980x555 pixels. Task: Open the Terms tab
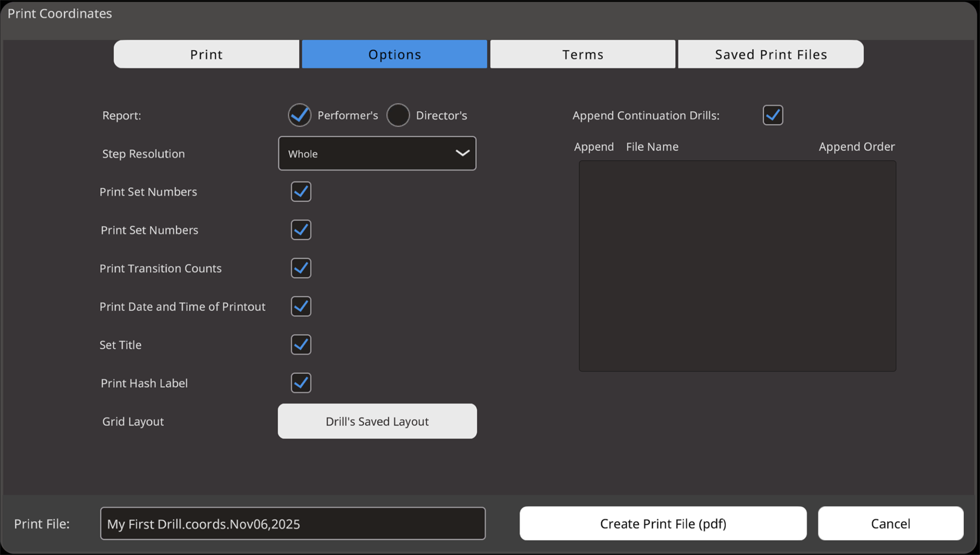point(582,54)
